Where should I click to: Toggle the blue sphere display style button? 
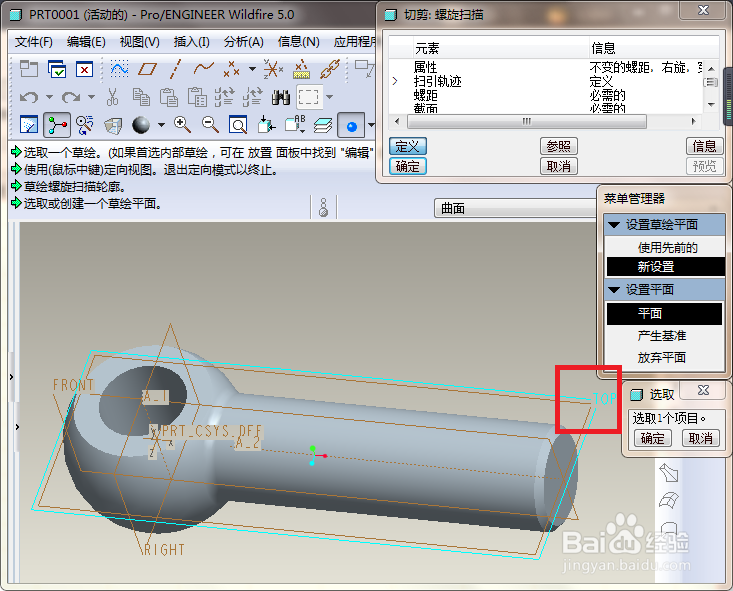coord(351,125)
